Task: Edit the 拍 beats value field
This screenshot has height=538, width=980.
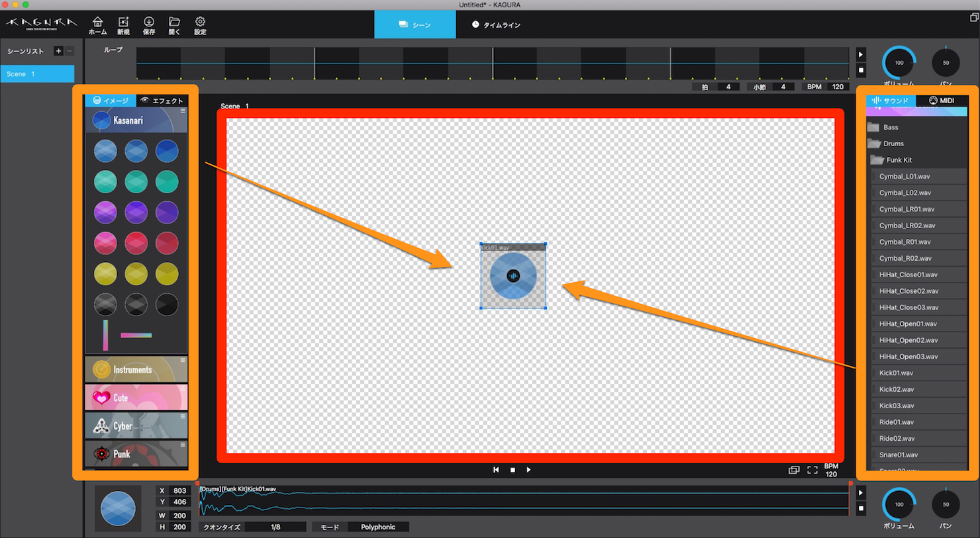Action: [x=728, y=87]
